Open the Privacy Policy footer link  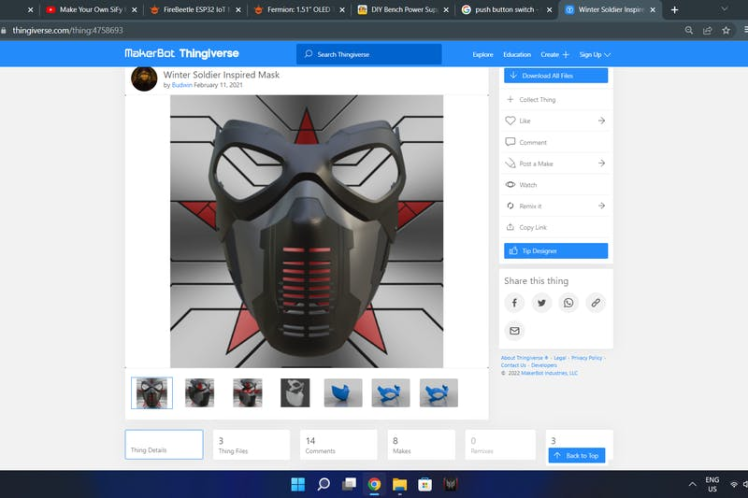tap(586, 358)
